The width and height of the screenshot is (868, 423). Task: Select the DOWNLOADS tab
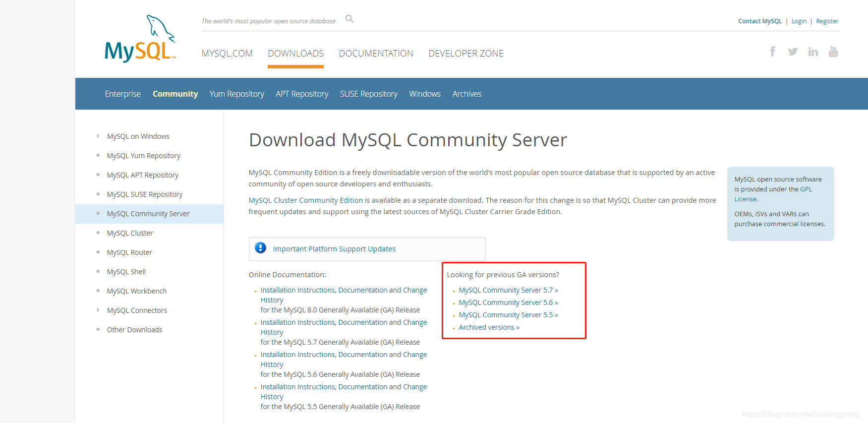pyautogui.click(x=295, y=54)
